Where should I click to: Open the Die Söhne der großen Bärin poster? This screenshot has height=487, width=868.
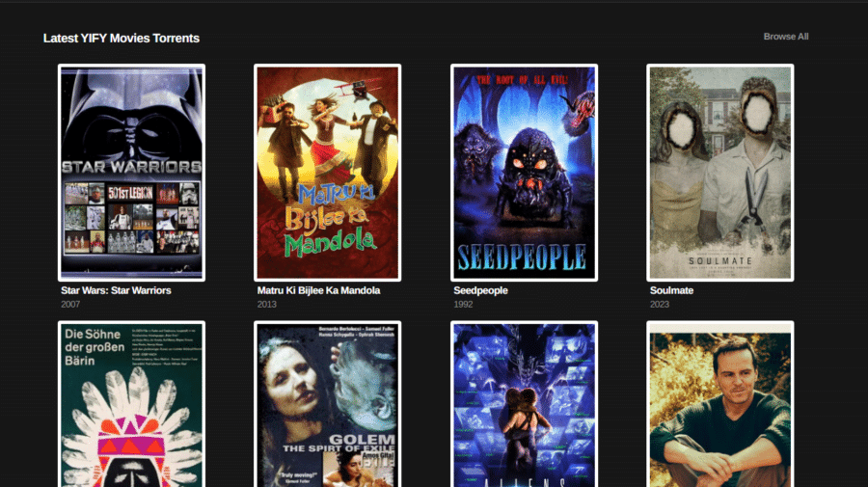pos(131,404)
